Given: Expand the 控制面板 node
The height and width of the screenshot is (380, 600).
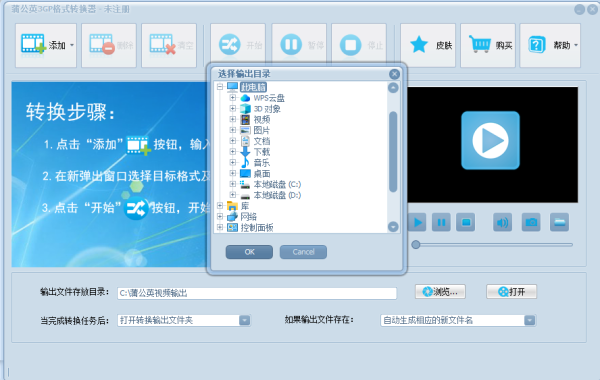Looking at the screenshot, I should point(220,227).
